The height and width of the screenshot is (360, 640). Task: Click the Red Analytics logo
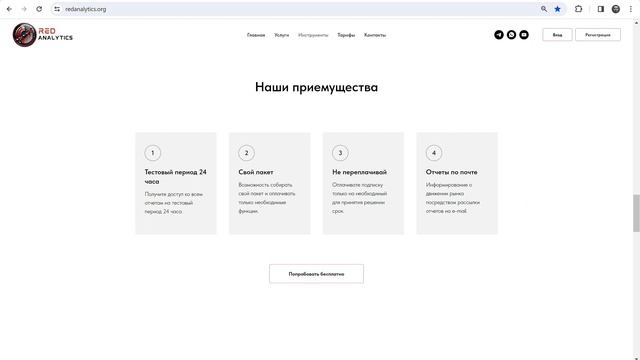point(42,35)
